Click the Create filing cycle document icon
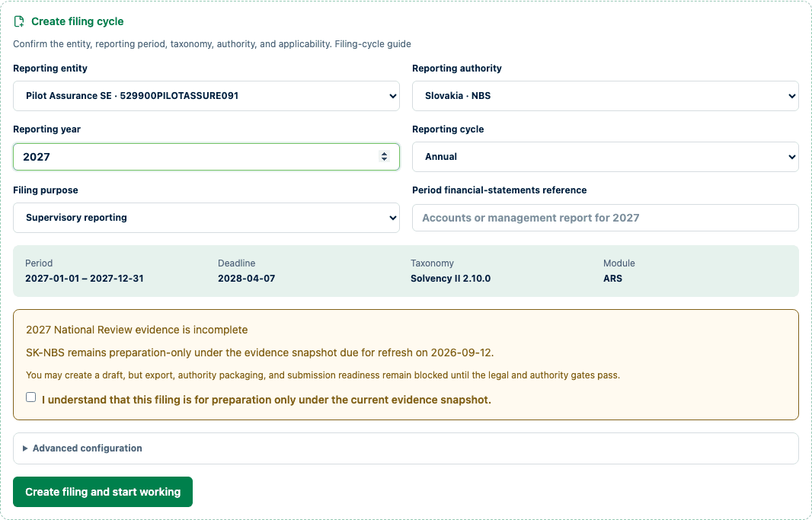The height and width of the screenshot is (520, 812). click(19, 21)
